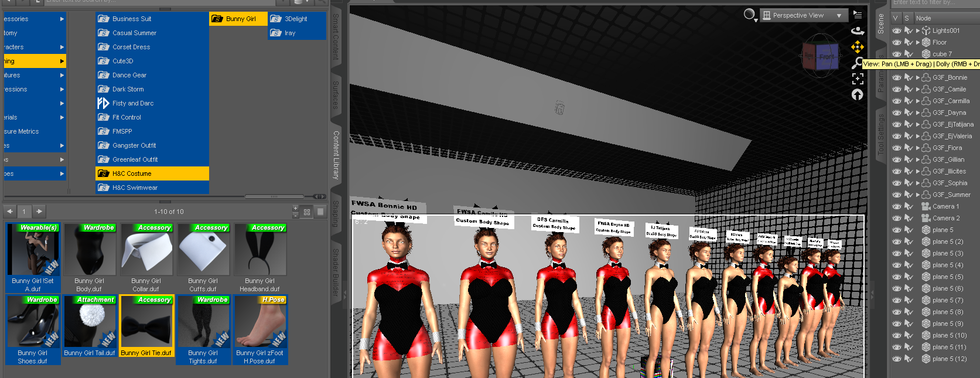Select the G3F_Illicites figure icon
This screenshot has width=980, height=378.
(926, 171)
